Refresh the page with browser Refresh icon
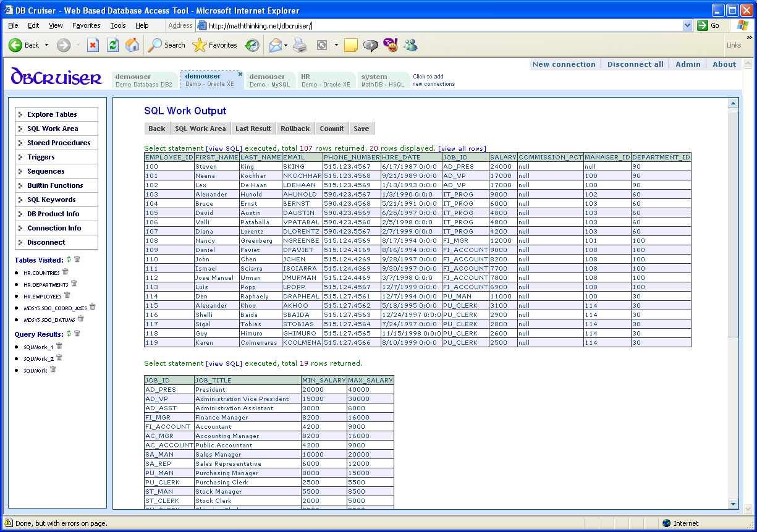 [x=112, y=45]
